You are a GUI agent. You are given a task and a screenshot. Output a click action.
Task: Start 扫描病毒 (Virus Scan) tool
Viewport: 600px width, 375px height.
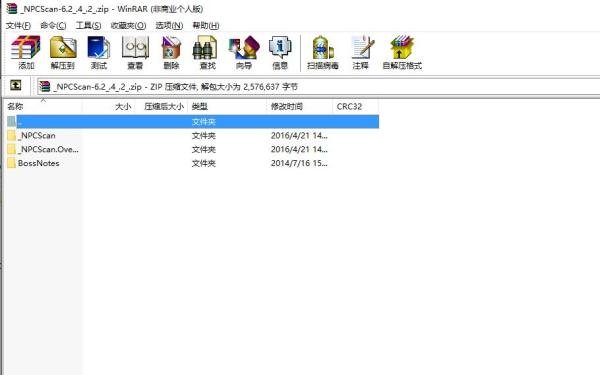tap(323, 52)
